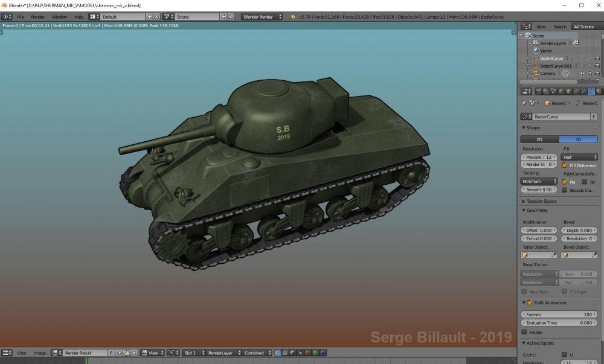Open the Blender Render engine dropdown
Image resolution: width=604 pixels, height=364 pixels.
coord(262,17)
